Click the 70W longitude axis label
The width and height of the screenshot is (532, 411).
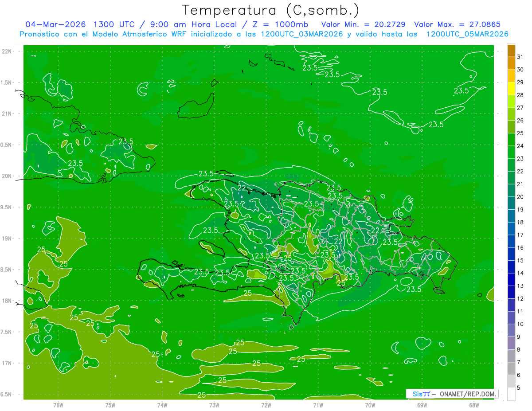pos(370,405)
